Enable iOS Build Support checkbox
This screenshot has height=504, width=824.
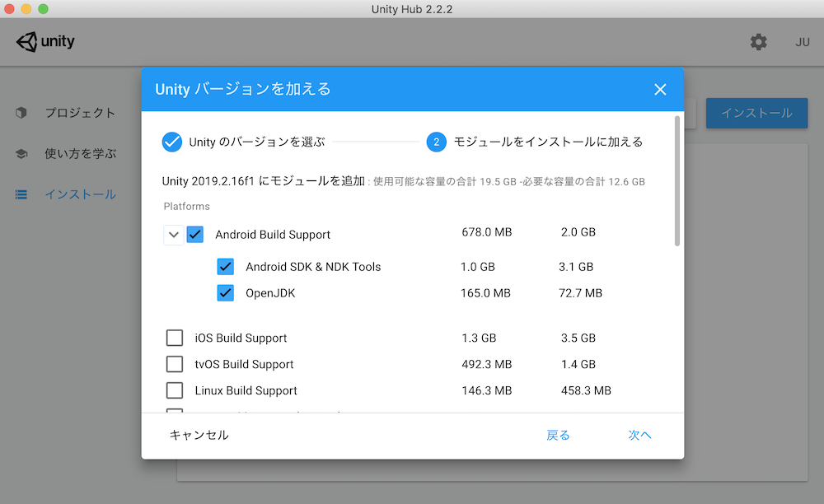coord(175,338)
